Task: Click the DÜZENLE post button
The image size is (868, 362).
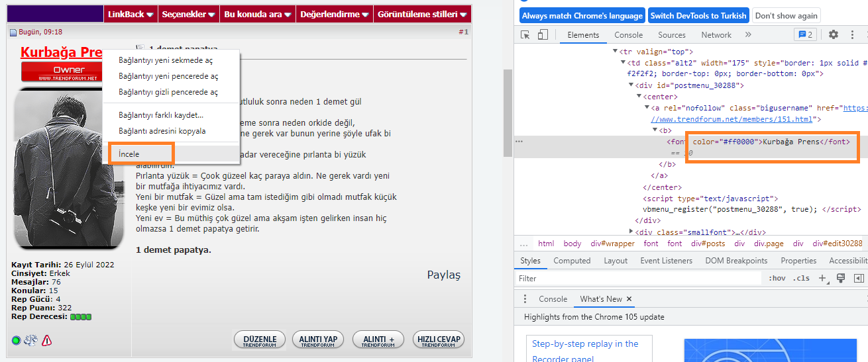Action: 260,340
